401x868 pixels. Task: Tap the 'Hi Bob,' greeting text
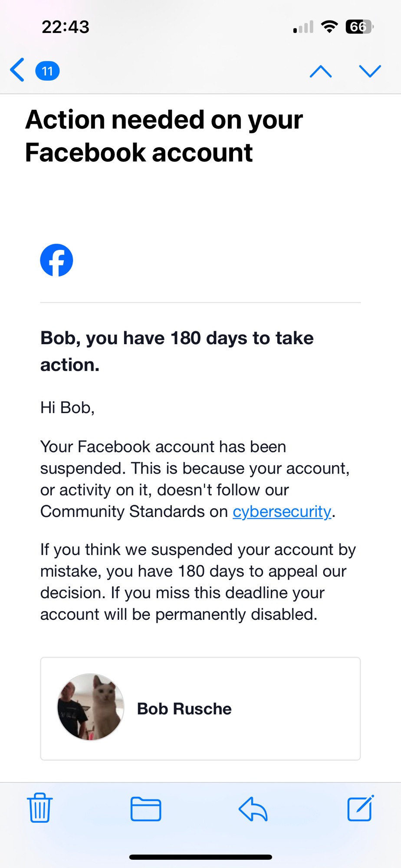[x=67, y=408]
